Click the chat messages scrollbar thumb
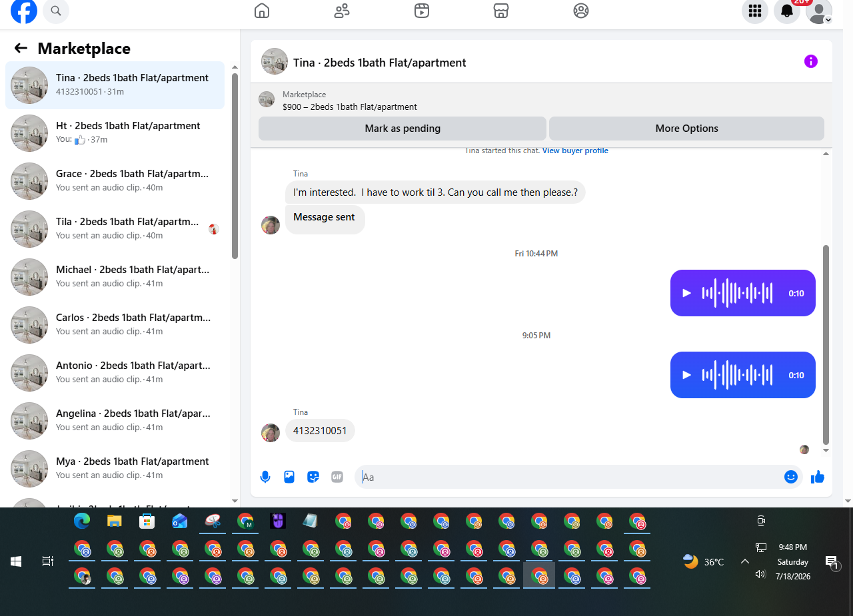 click(x=826, y=345)
